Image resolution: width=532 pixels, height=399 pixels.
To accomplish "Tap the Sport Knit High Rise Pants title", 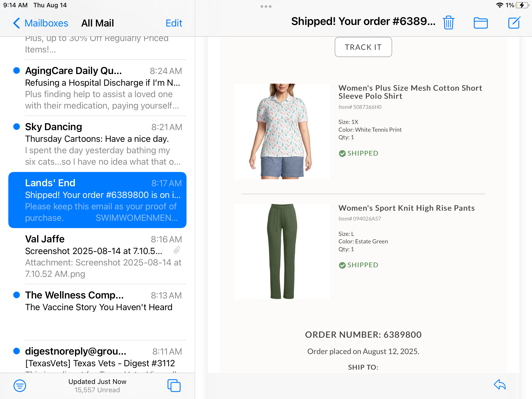I will click(x=407, y=208).
